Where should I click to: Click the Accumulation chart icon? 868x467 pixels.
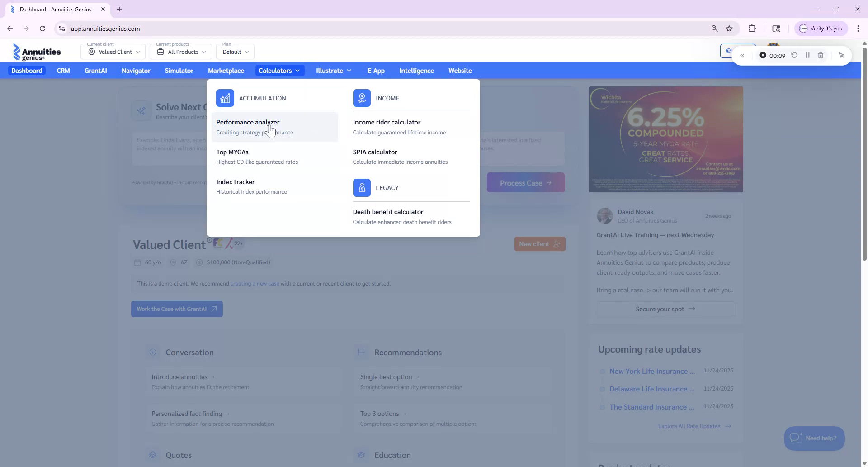[x=225, y=98]
